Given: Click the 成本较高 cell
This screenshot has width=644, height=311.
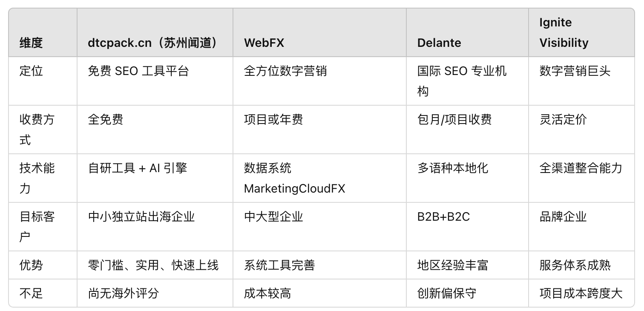Looking at the screenshot, I should coord(267,293).
